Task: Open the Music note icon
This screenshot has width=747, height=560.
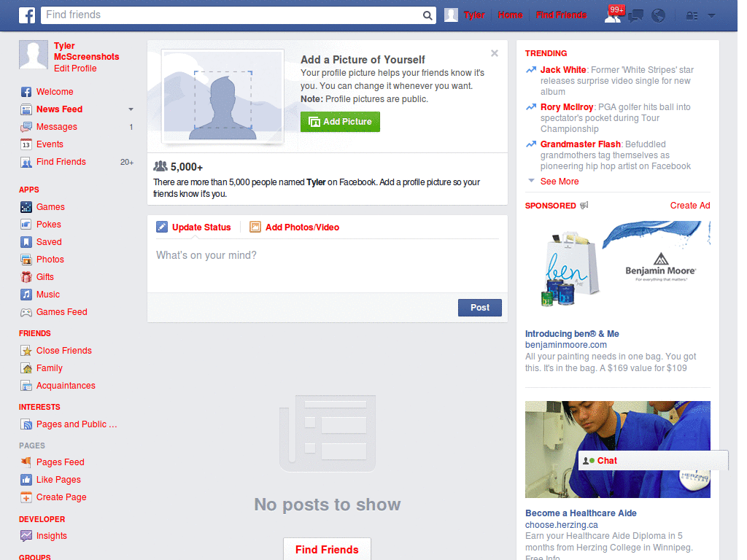Action: pos(26,295)
